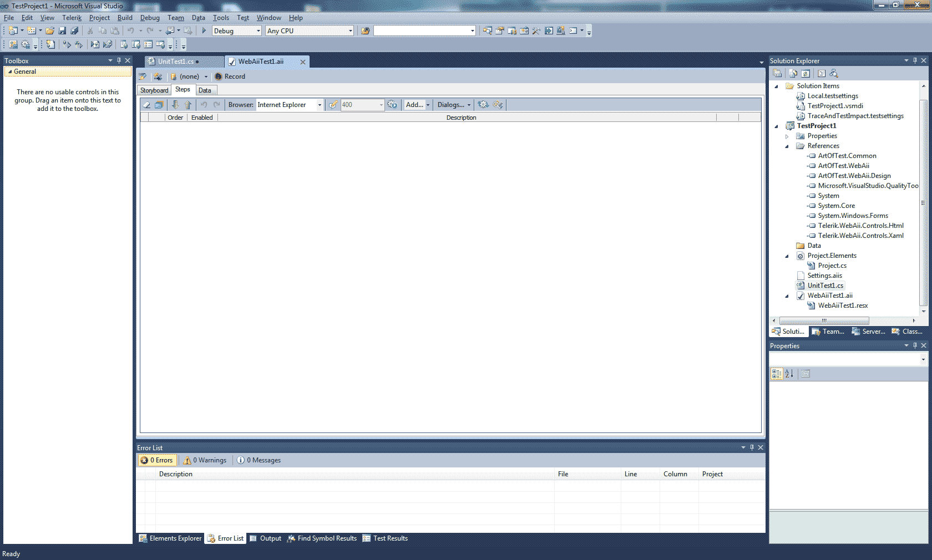Click the execute test gear-play icon

click(392, 105)
